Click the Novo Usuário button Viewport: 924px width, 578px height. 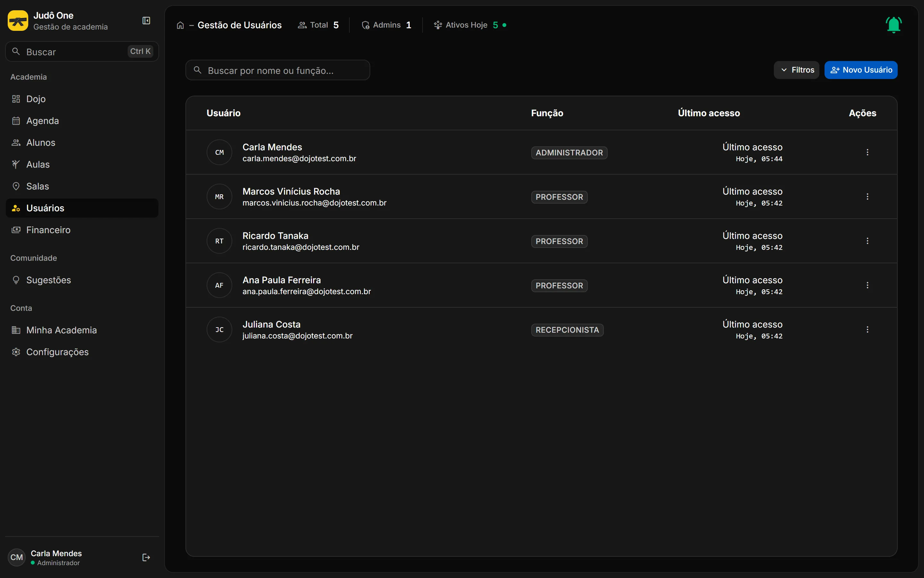[x=861, y=70]
